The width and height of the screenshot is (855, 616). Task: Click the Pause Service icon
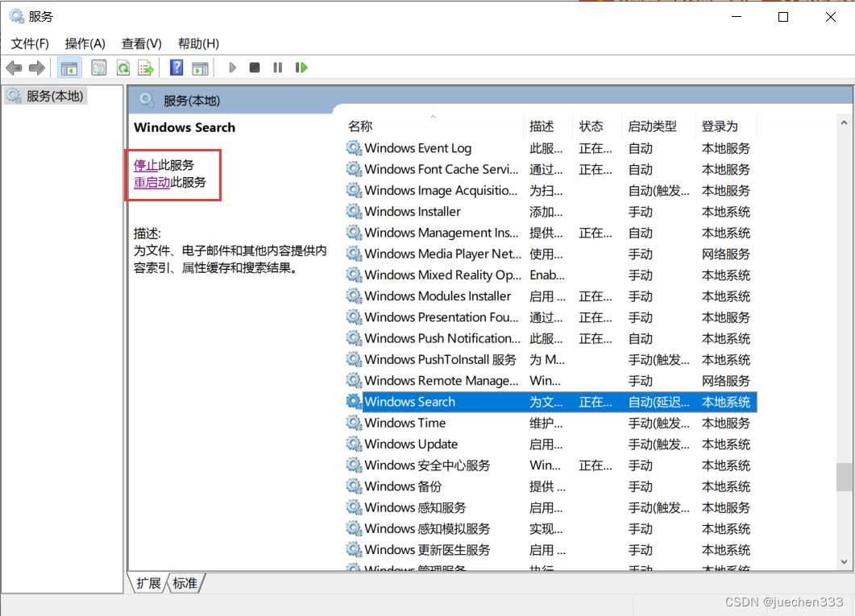coord(277,68)
